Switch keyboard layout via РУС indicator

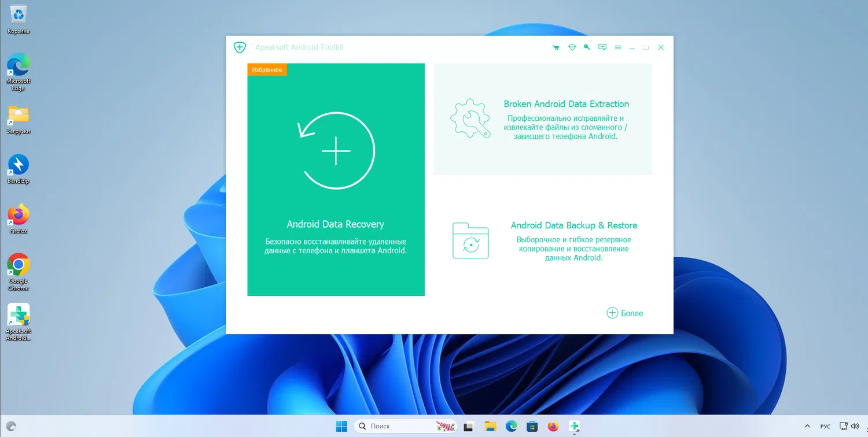click(x=826, y=426)
